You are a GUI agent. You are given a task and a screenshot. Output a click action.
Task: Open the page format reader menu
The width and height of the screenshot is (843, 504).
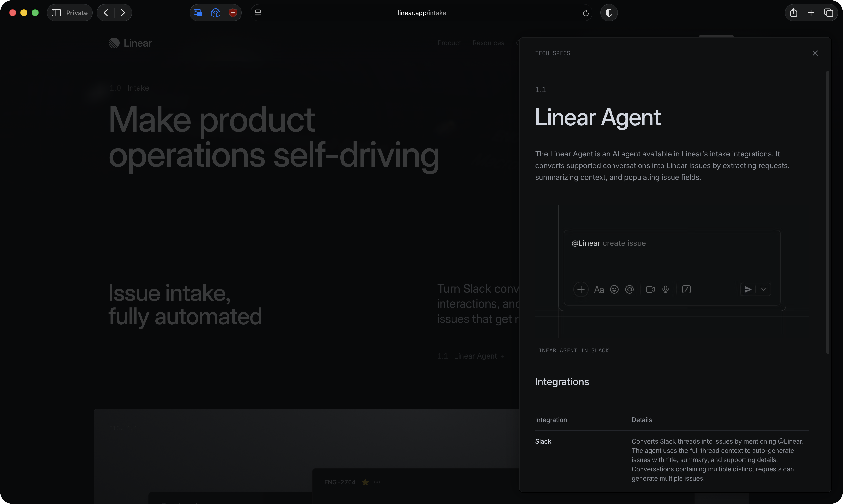point(258,13)
